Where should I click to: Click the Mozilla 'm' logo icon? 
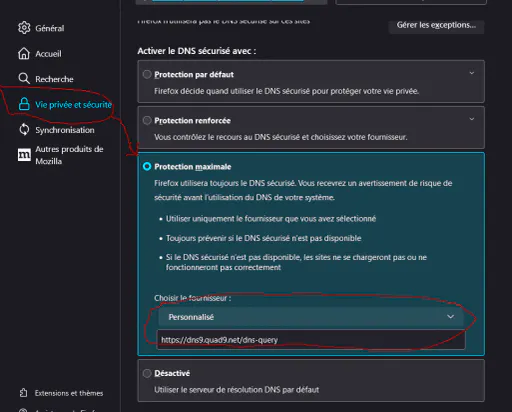pyautogui.click(x=24, y=155)
